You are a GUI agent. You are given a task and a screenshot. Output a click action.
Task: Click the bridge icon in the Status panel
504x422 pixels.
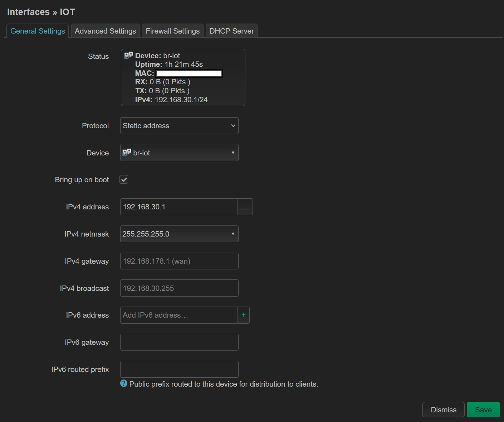pyautogui.click(x=128, y=55)
